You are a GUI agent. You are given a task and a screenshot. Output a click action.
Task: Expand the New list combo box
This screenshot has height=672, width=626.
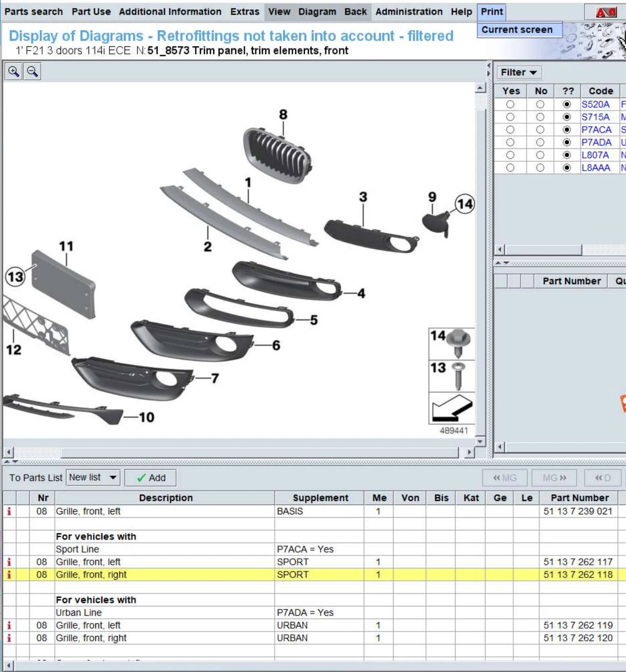pyautogui.click(x=113, y=478)
